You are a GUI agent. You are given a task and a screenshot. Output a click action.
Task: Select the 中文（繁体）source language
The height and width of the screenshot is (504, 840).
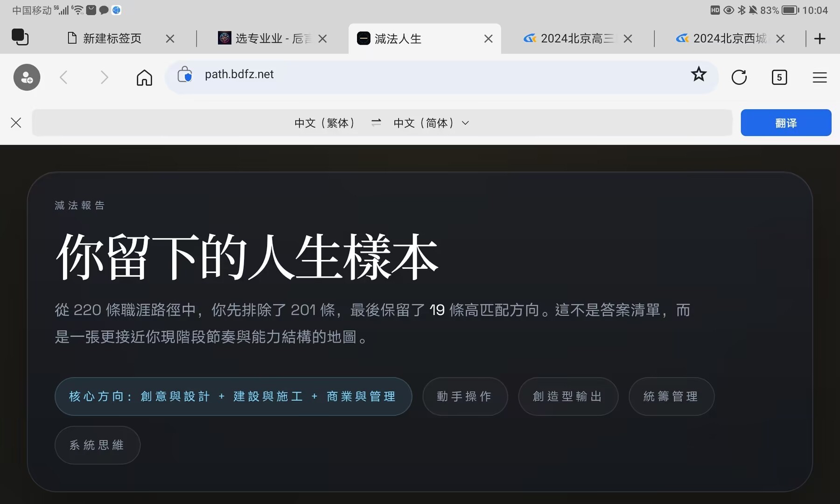coord(325,123)
